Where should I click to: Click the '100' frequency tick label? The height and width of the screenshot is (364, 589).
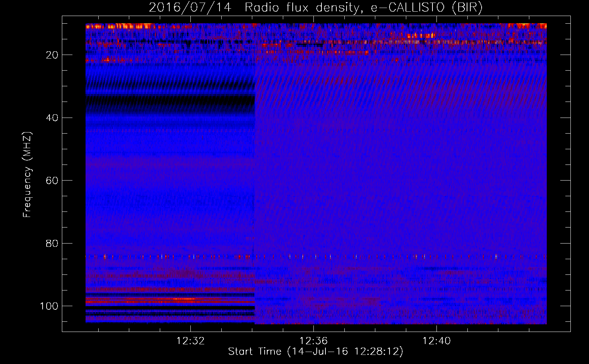pos(49,306)
